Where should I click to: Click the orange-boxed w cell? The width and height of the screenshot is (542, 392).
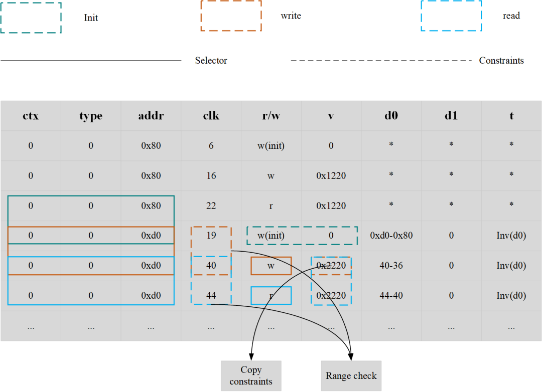click(x=271, y=266)
